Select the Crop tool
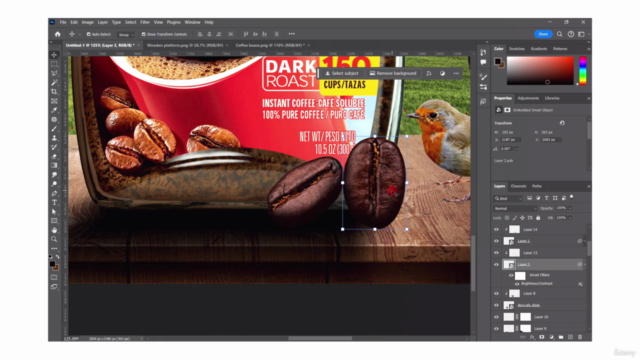The image size is (640, 360). coord(54,92)
